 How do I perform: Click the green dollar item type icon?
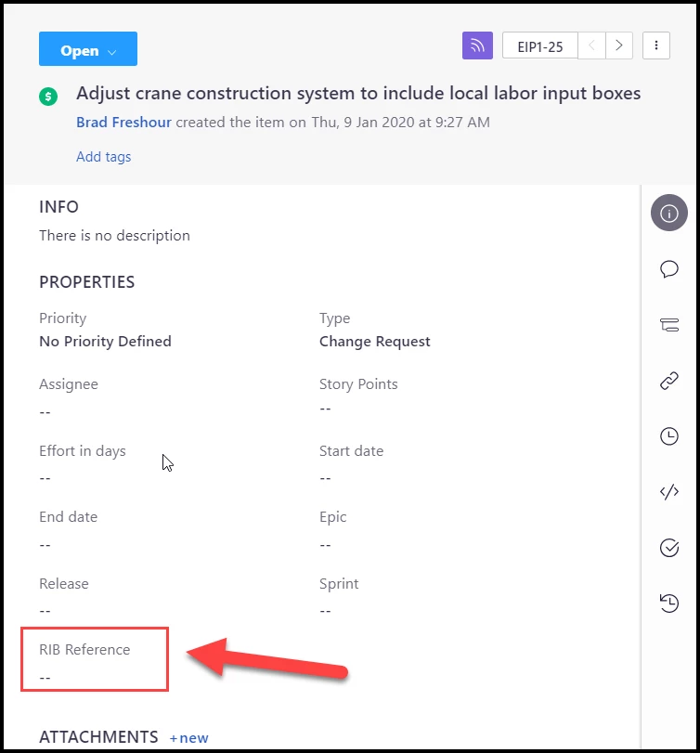pyautogui.click(x=48, y=97)
